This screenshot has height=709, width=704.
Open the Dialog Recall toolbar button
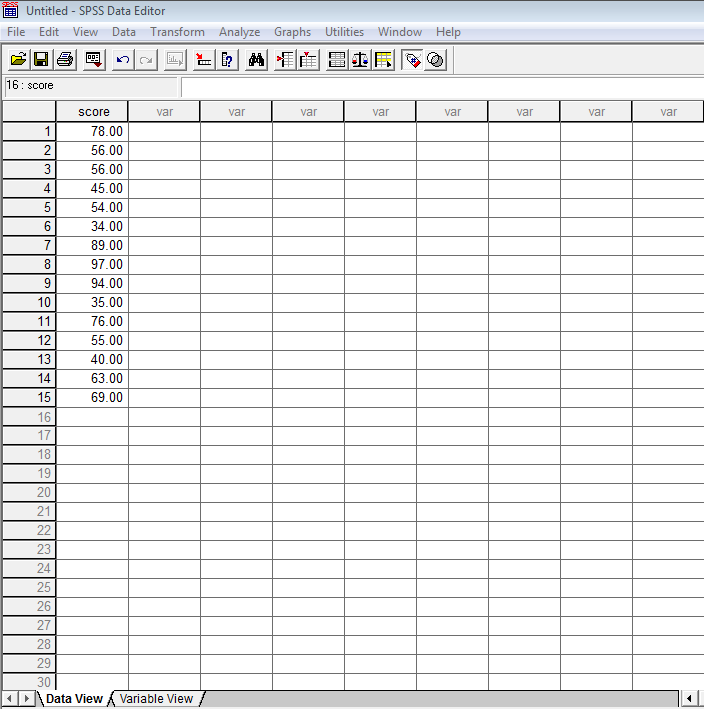tap(94, 60)
